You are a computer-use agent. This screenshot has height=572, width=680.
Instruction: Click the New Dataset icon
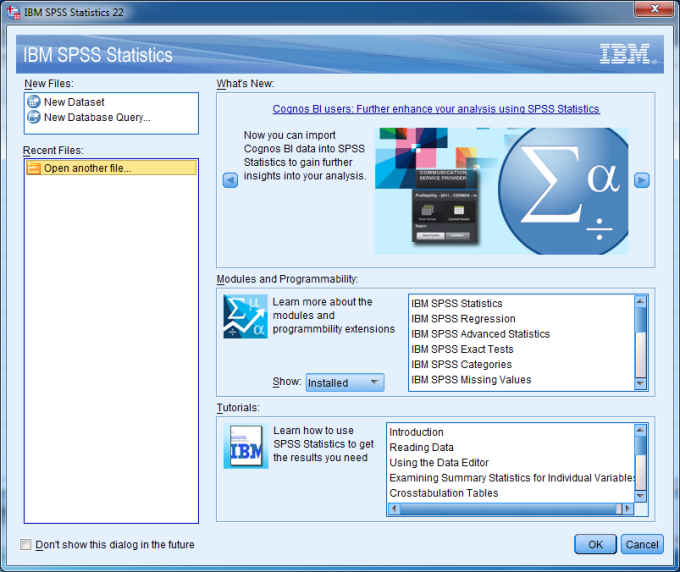34,102
